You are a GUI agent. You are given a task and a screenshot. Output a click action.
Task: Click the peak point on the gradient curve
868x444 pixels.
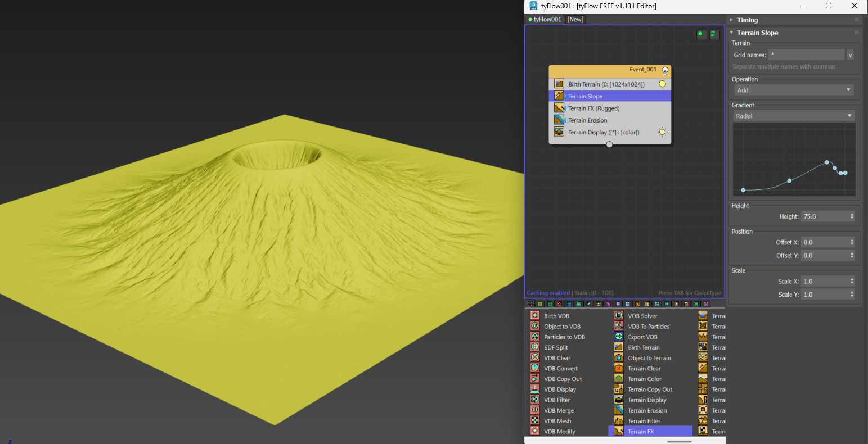coord(827,162)
